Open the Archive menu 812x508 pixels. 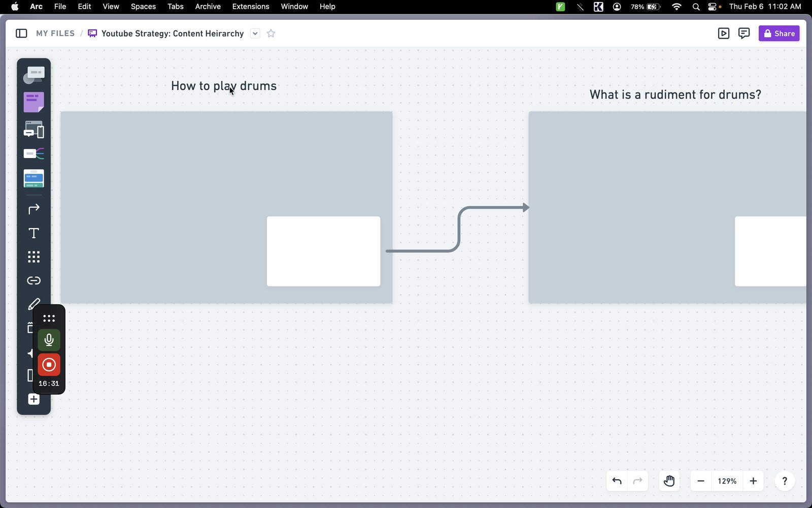pos(208,7)
